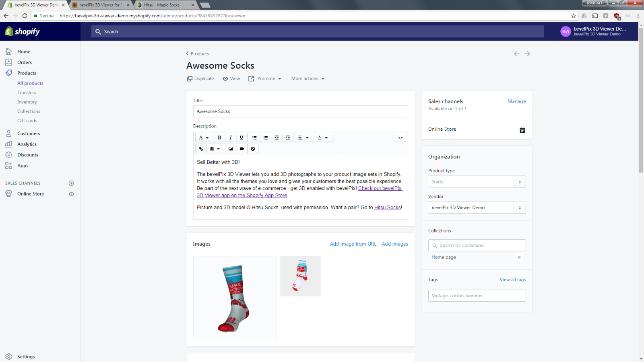Open the table insert dropdown
644x362 pixels.
click(215, 149)
